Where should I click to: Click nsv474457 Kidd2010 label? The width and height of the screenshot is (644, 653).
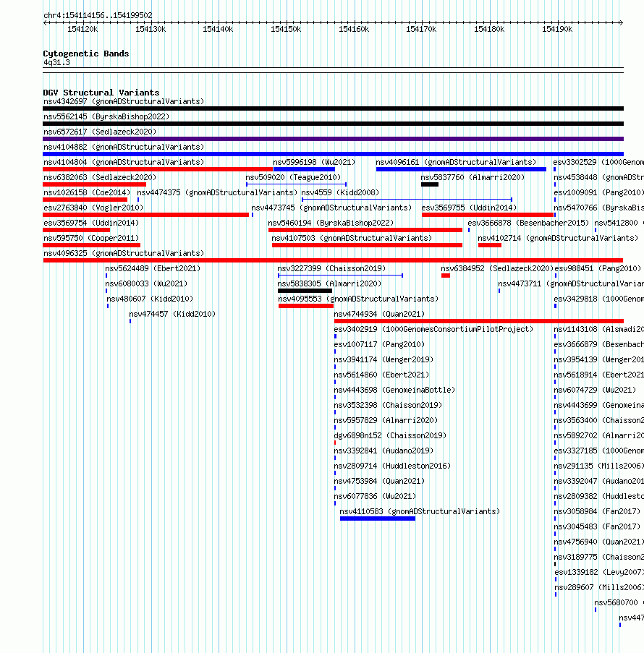coord(172,315)
